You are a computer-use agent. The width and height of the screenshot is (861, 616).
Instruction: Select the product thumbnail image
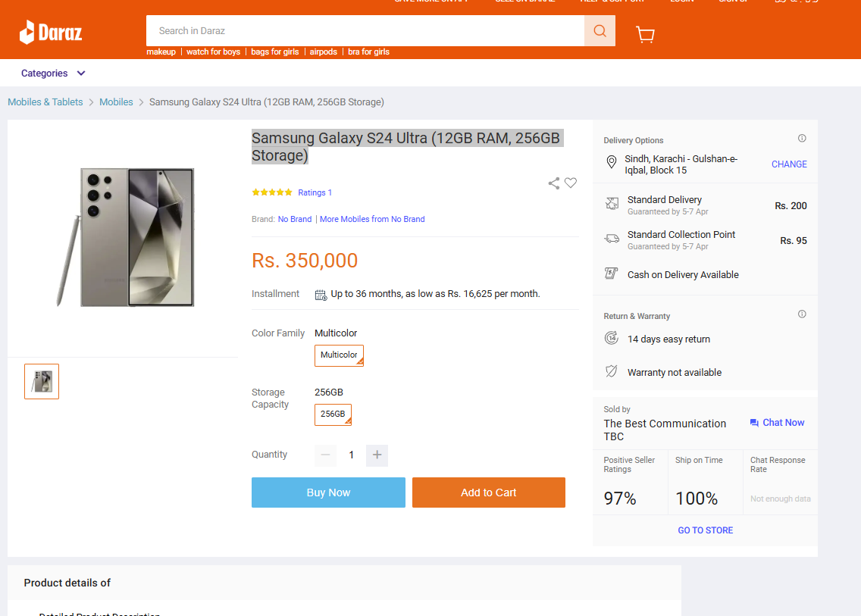[42, 382]
